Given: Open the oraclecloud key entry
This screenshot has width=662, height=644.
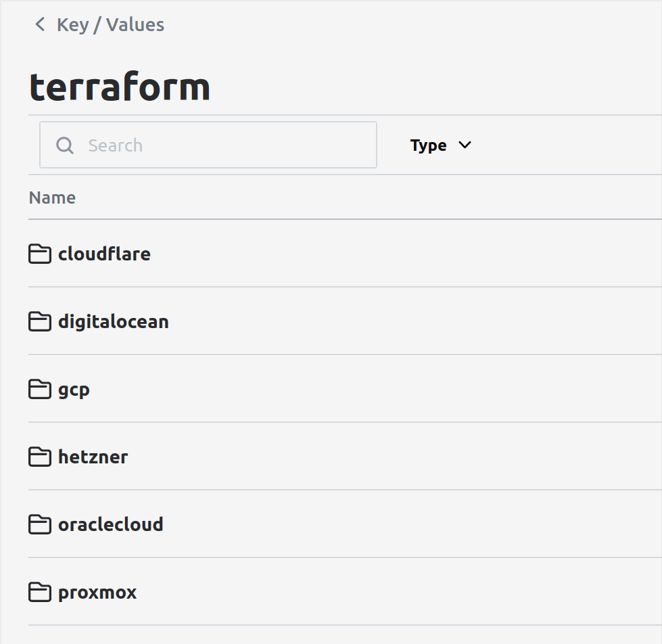Looking at the screenshot, I should (x=110, y=524).
